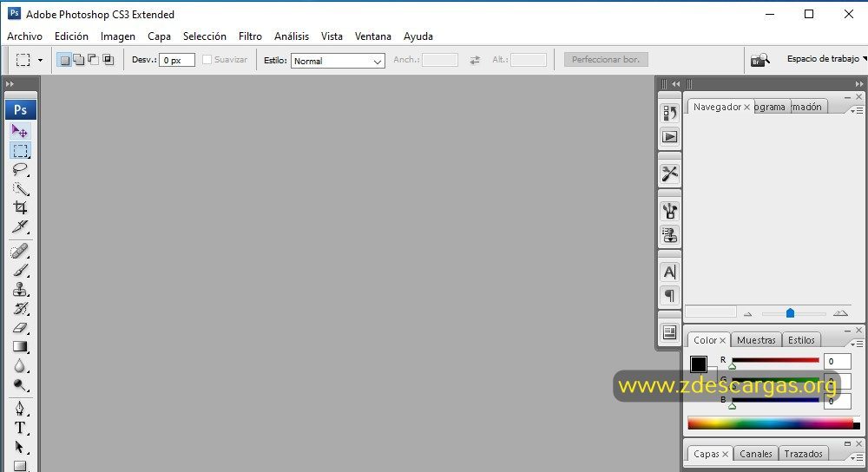Viewport: 868px width, 472px height.
Task: Open the Filtro menu
Action: point(250,36)
